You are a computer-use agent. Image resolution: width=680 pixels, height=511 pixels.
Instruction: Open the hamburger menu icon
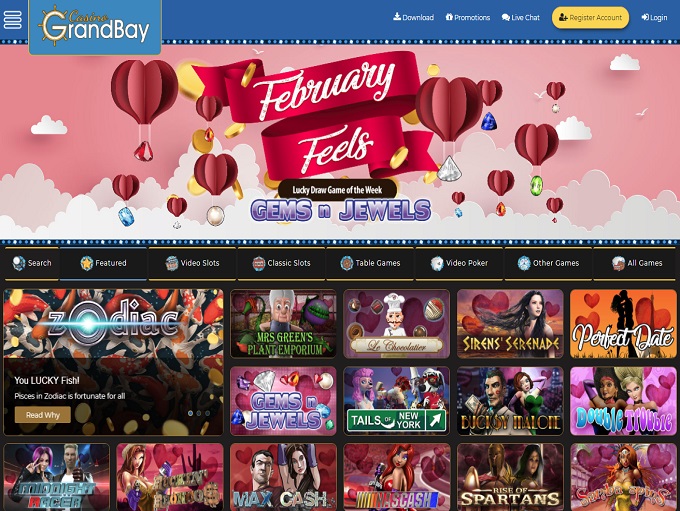tap(12, 19)
